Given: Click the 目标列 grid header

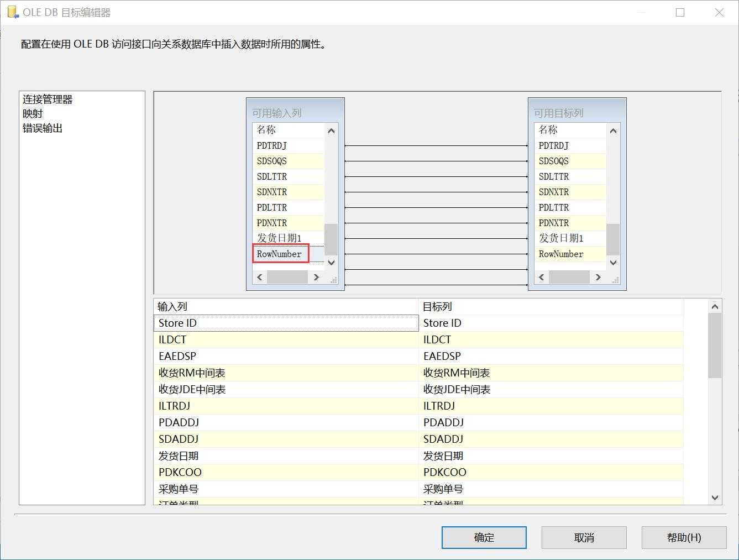Looking at the screenshot, I should point(551,307).
